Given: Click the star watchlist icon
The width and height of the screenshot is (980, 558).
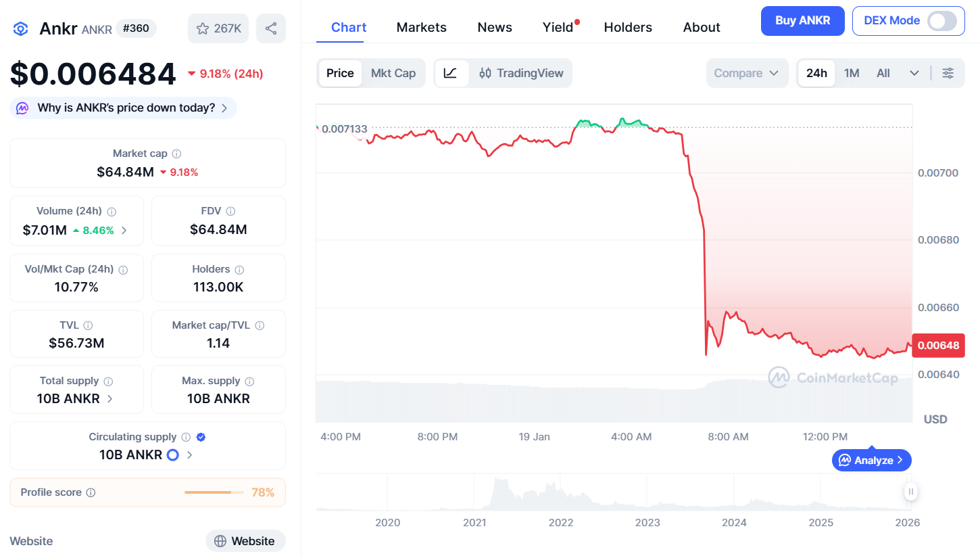Looking at the screenshot, I should pos(203,28).
